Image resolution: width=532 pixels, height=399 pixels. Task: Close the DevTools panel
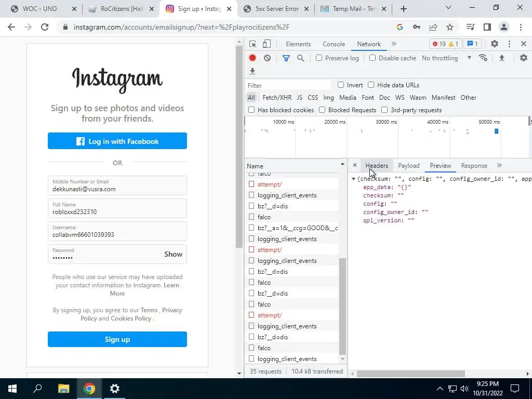tap(524, 44)
